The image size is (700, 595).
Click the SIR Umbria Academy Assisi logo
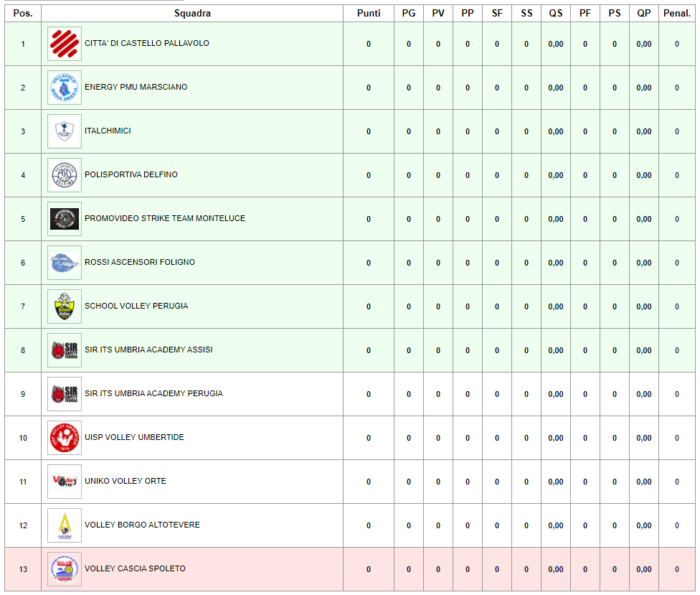pos(65,350)
